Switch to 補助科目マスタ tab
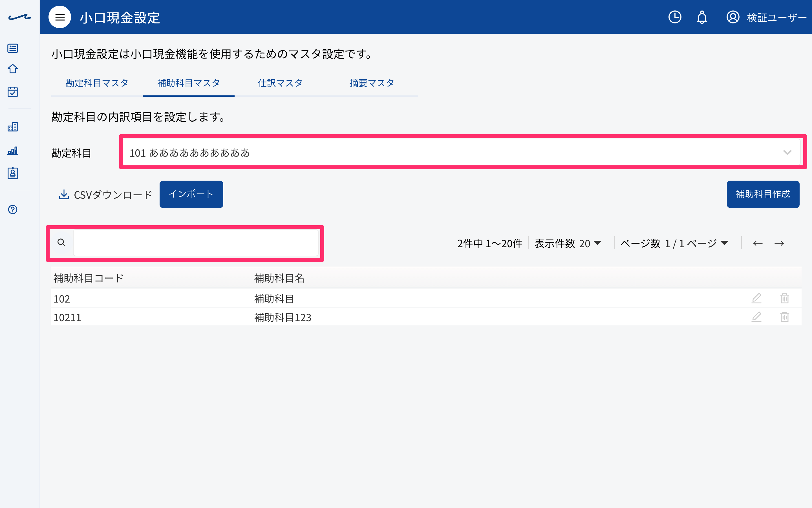 coord(189,83)
